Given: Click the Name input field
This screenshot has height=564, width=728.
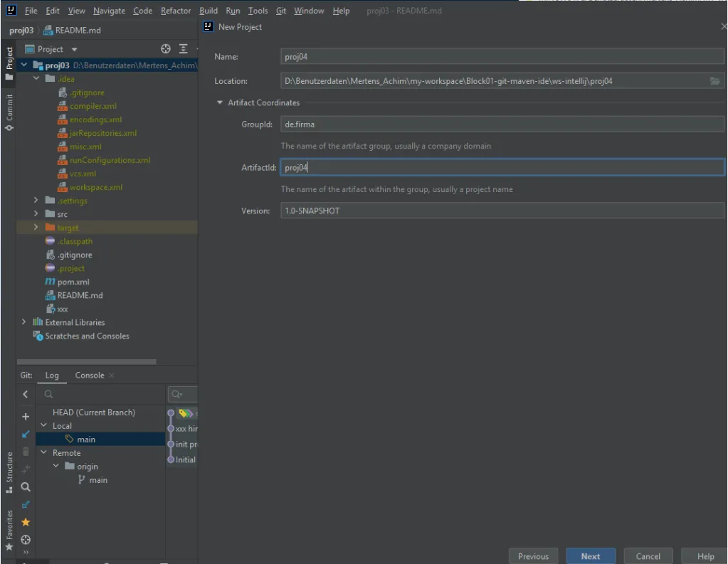Looking at the screenshot, I should [x=502, y=57].
